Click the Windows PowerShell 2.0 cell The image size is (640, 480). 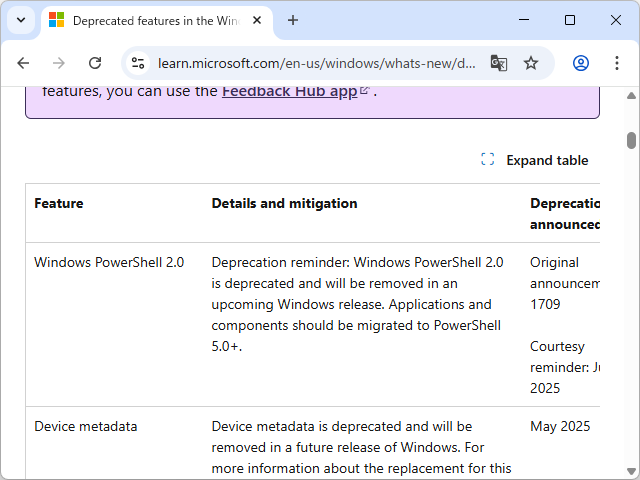(x=109, y=262)
